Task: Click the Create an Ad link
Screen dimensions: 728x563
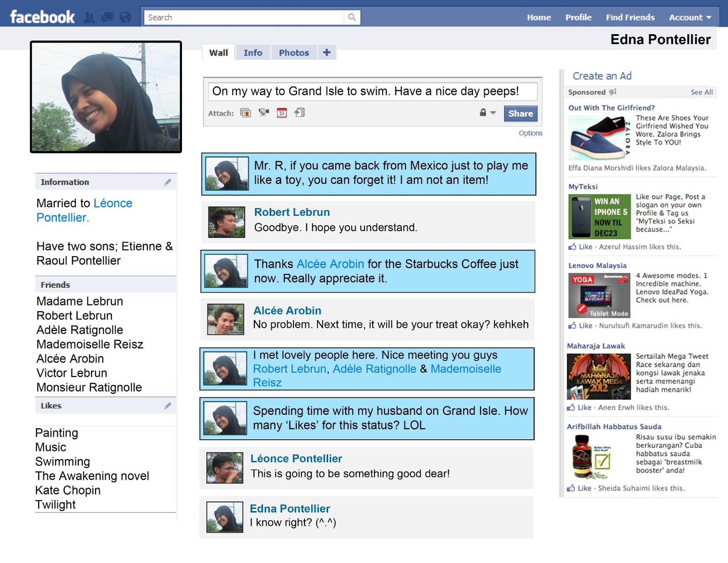Action: (x=602, y=76)
